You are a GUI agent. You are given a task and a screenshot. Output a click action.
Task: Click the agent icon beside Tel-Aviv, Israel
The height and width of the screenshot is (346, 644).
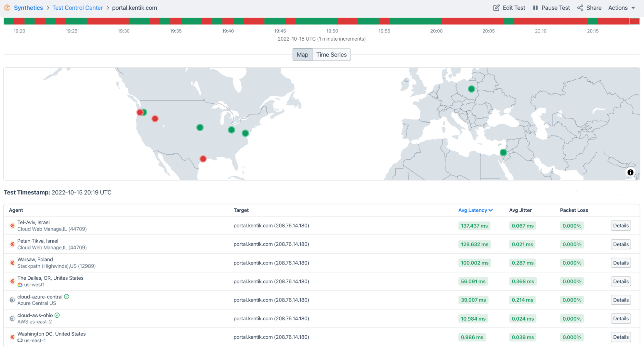tap(12, 226)
